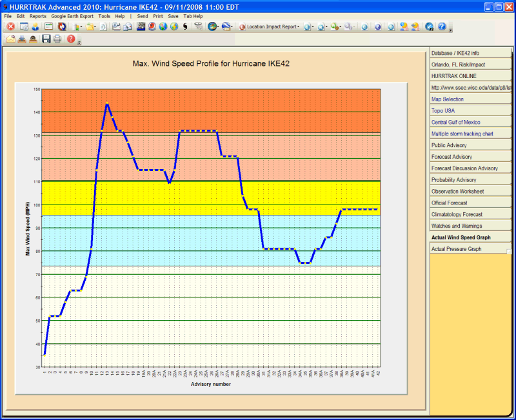Click the hurricane symbol toolbar icon
Viewport: 516px width, 420px height.
[186, 26]
